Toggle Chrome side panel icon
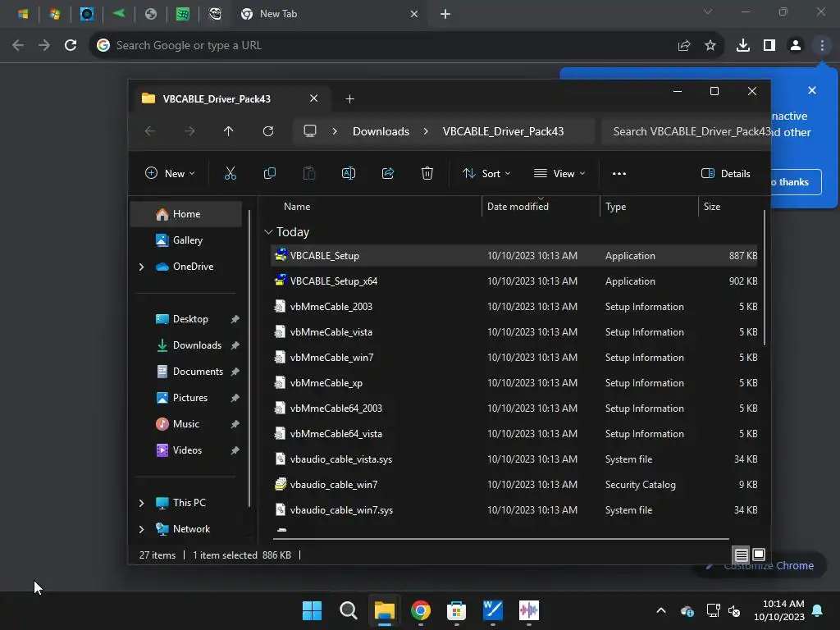Screen dimensions: 840x630 pos(769,46)
